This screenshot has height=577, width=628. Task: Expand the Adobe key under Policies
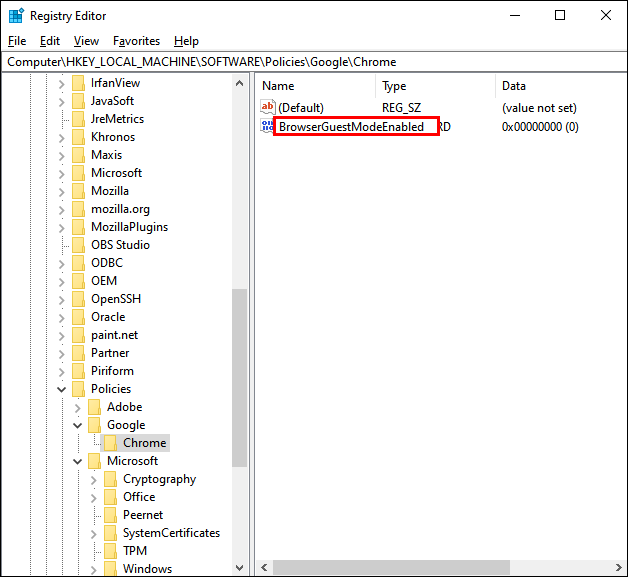[x=77, y=408]
